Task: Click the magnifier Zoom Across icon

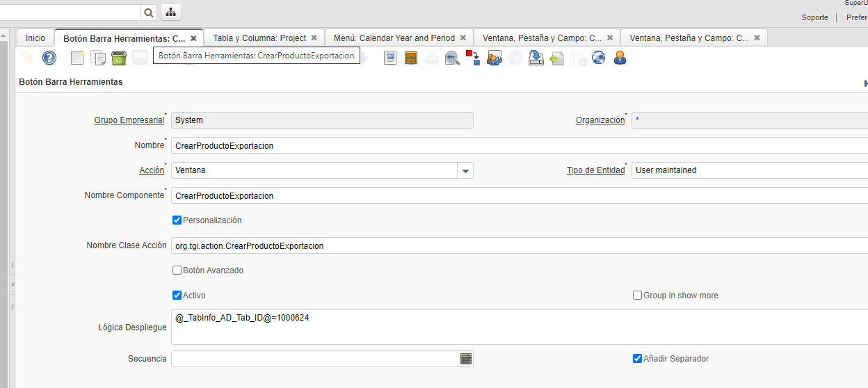Action: pyautogui.click(x=453, y=58)
